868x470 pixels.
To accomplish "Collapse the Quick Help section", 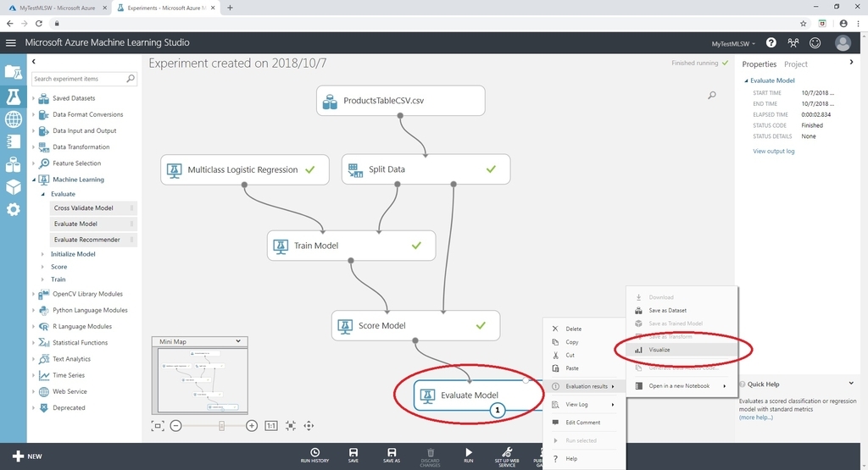I will point(851,383).
